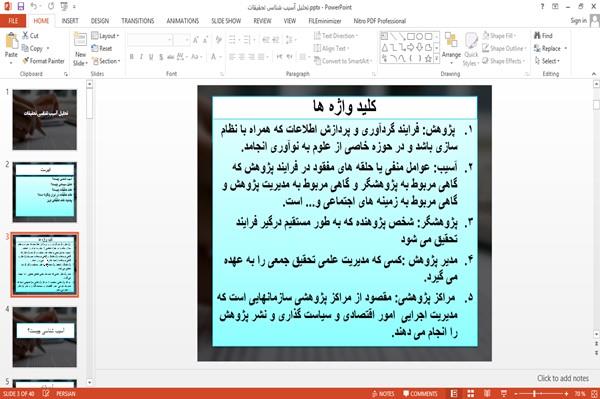
Task: Expand the Shape Fill dropdown
Action: pyautogui.click(x=499, y=36)
